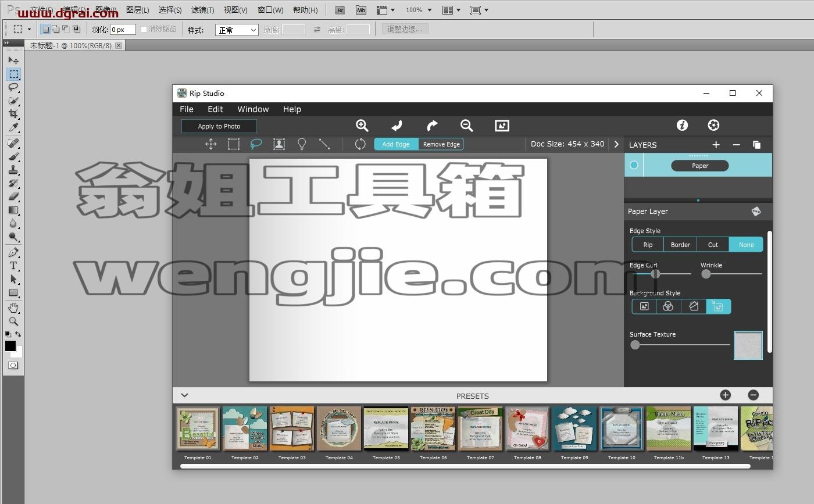Image resolution: width=814 pixels, height=504 pixels.
Task: Add a new layer with plus icon
Action: [x=716, y=145]
